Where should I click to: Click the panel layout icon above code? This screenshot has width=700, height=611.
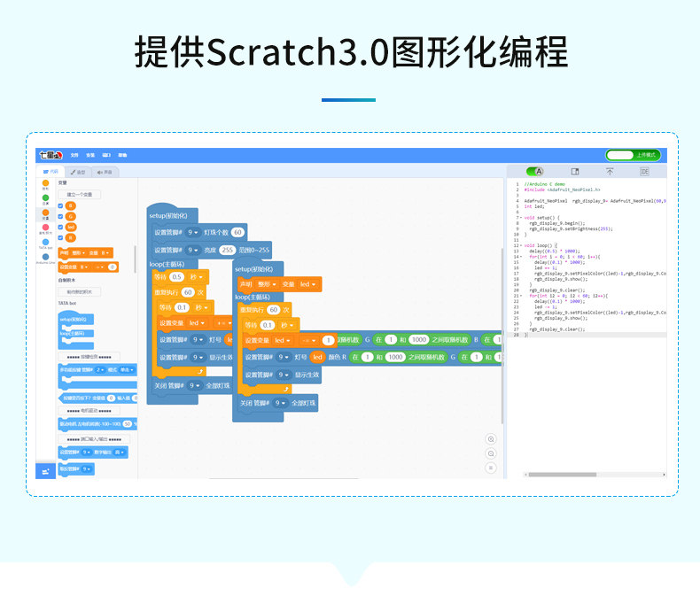tap(575, 172)
